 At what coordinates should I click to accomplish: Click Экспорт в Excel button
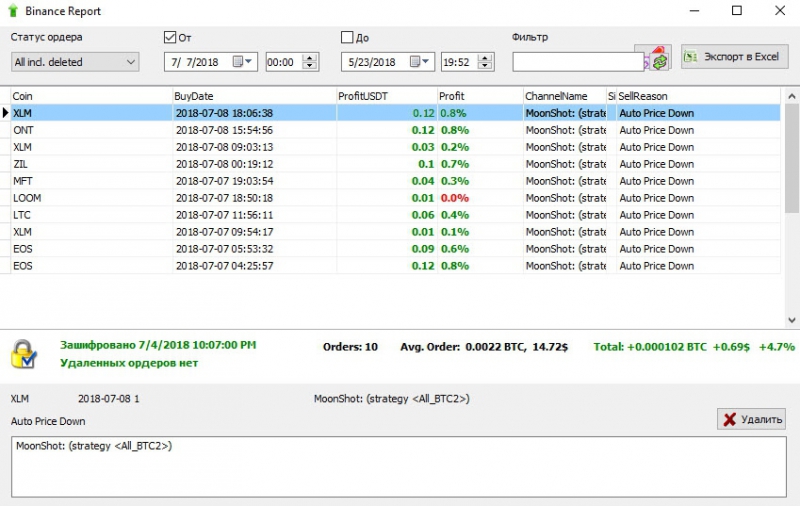tap(734, 57)
